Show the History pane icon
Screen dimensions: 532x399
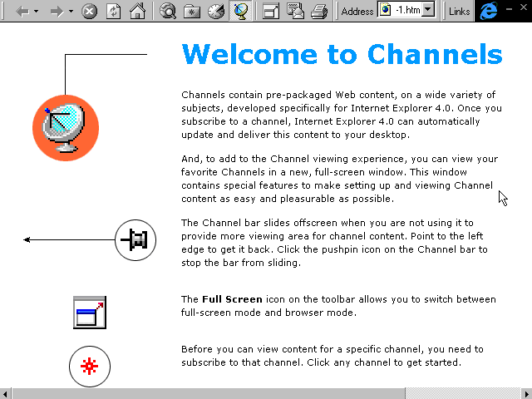(216, 11)
